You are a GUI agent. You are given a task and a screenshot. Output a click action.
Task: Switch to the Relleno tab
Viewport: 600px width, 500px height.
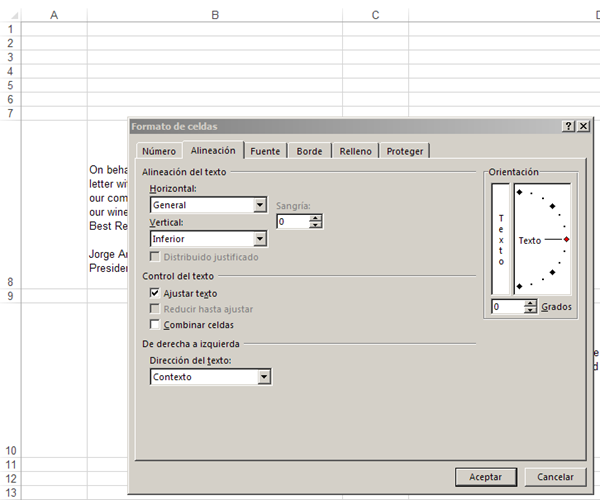[355, 151]
